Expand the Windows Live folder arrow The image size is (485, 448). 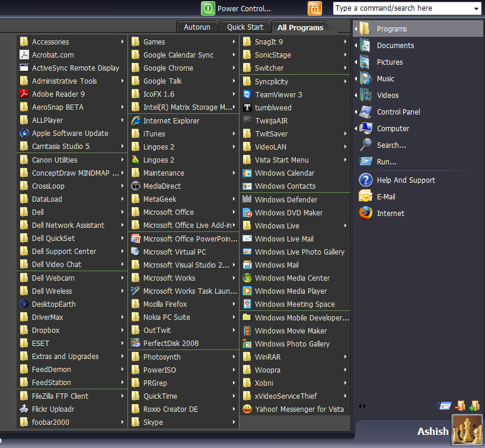345,225
